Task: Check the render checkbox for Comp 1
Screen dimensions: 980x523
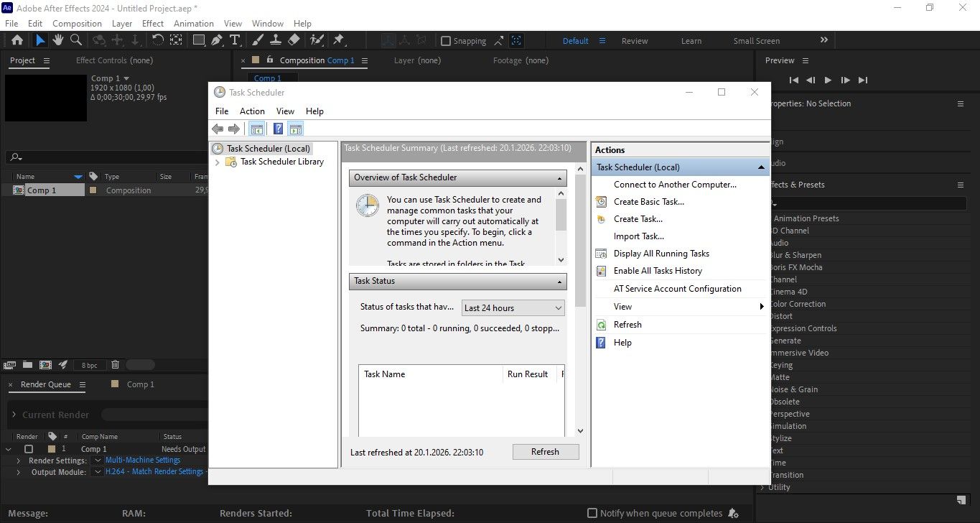Action: 29,449
